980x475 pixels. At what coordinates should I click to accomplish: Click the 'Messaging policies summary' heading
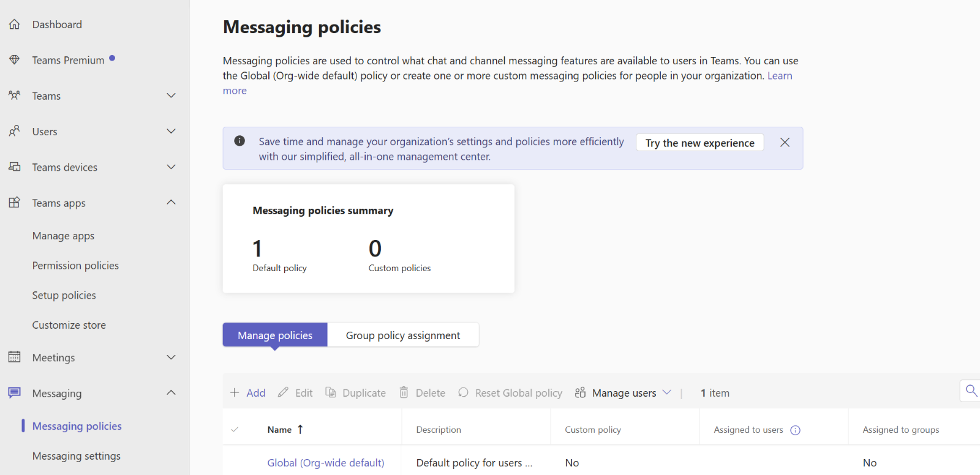(323, 211)
